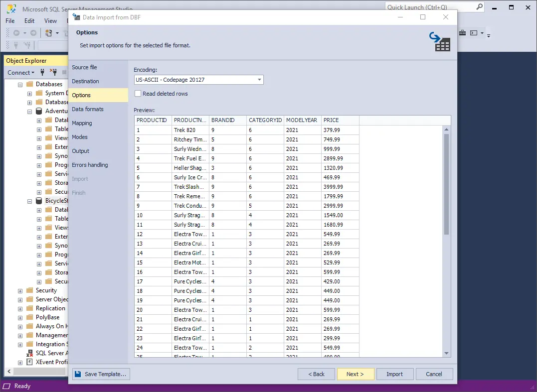Open the Edit menu
The width and height of the screenshot is (537, 392).
29,21
